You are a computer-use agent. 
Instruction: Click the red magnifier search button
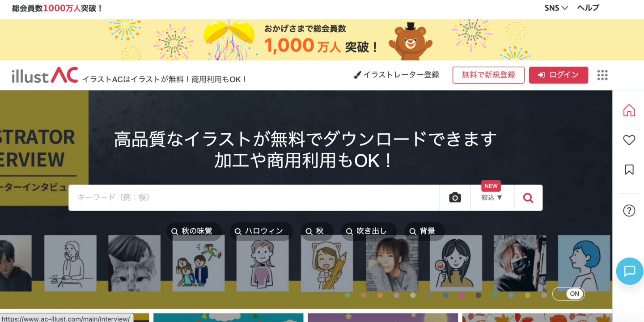[528, 198]
